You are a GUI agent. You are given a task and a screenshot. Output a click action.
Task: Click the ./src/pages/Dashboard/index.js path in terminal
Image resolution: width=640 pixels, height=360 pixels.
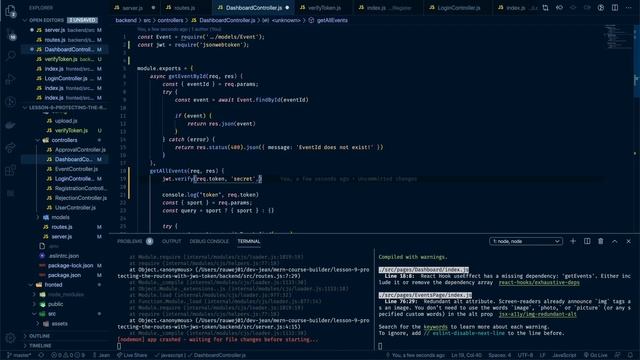423,270
